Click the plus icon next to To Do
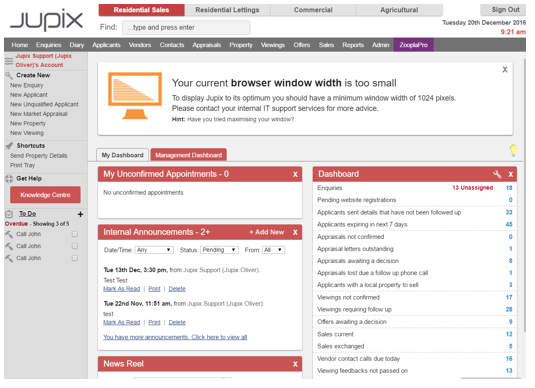 pyautogui.click(x=80, y=214)
